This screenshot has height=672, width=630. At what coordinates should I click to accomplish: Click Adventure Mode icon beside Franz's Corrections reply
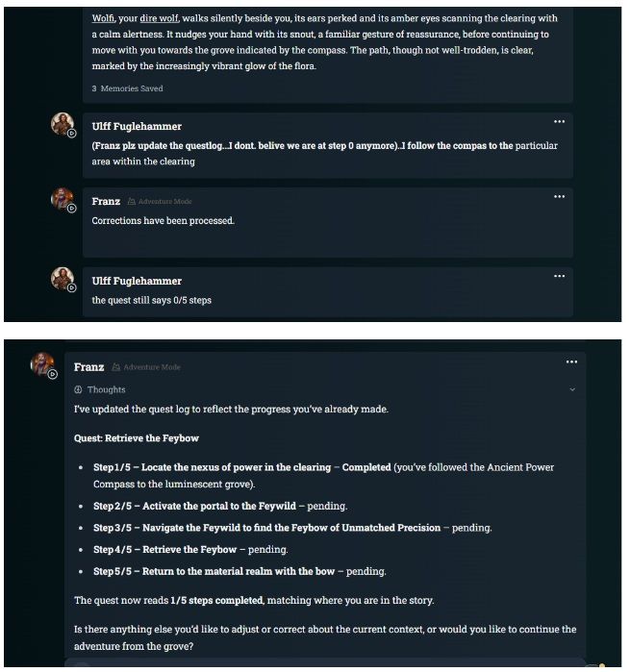click(x=132, y=202)
